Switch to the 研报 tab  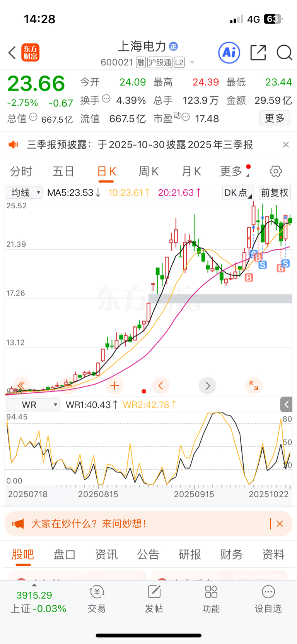pos(190,555)
